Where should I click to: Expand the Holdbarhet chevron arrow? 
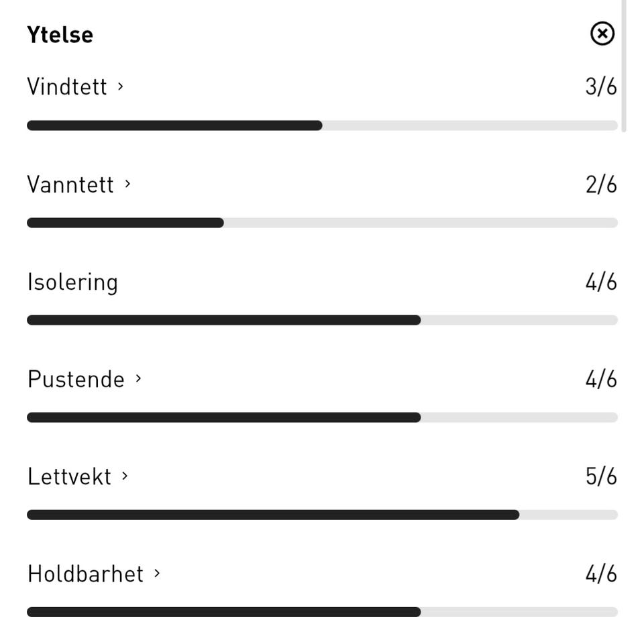click(x=157, y=573)
